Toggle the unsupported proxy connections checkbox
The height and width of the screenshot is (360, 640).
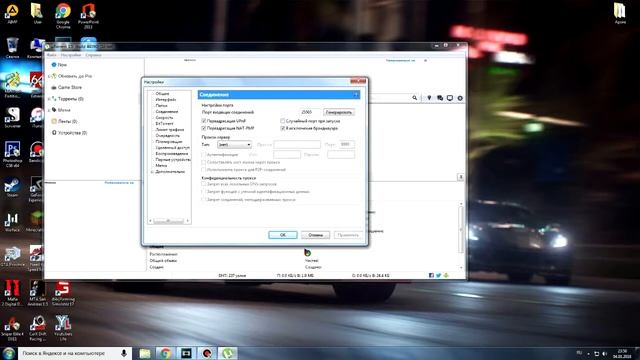click(204, 200)
